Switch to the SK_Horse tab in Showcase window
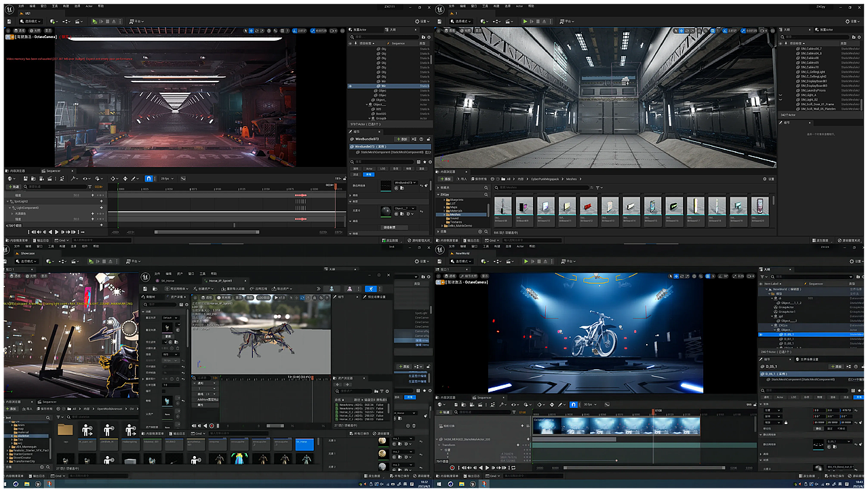868x492 pixels. [167, 280]
